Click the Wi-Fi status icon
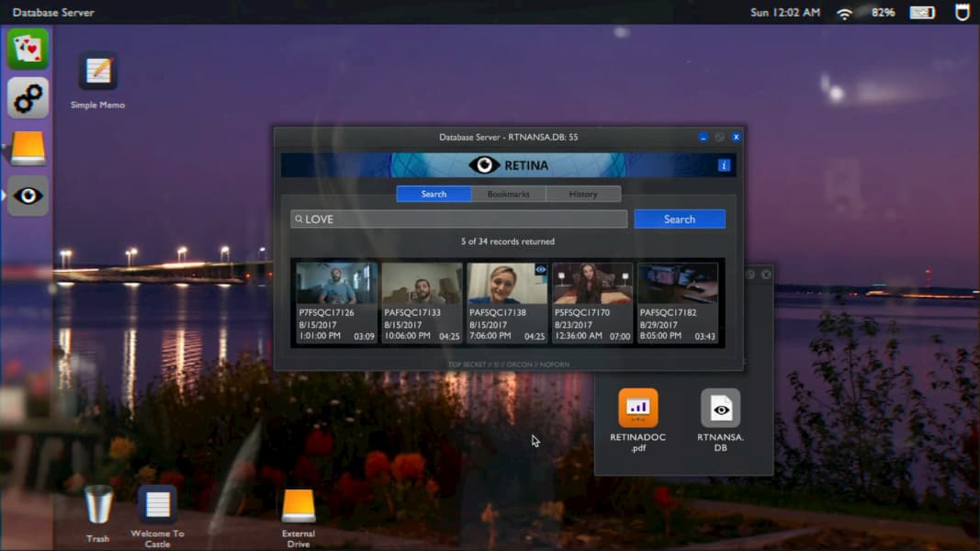The height and width of the screenshot is (551, 980). [x=844, y=13]
